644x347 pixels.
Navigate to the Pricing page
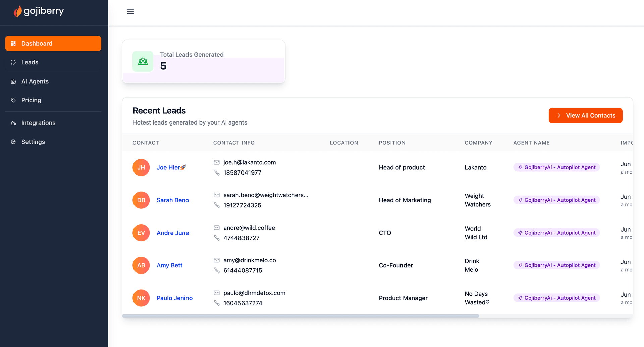(x=53, y=100)
